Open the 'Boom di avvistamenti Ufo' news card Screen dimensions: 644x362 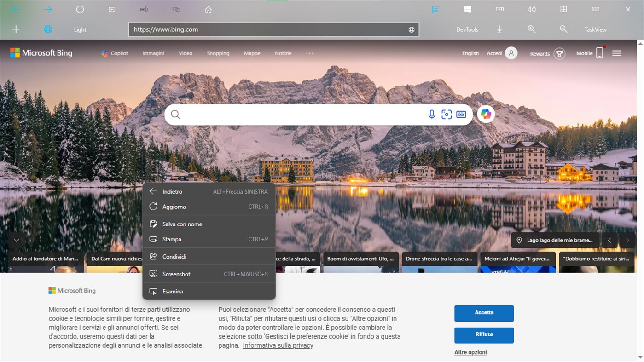tap(360, 262)
